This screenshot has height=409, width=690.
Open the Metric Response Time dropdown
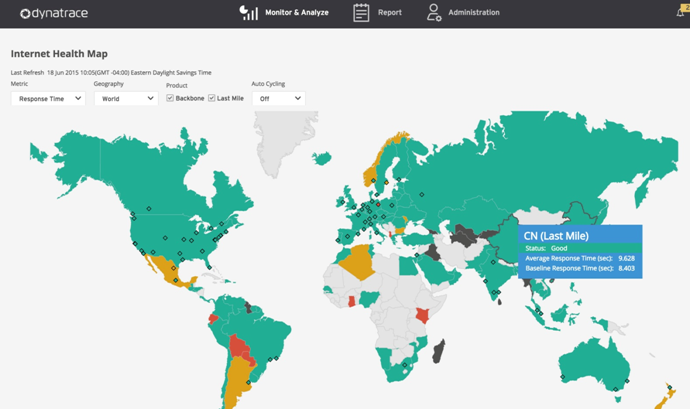coord(47,99)
